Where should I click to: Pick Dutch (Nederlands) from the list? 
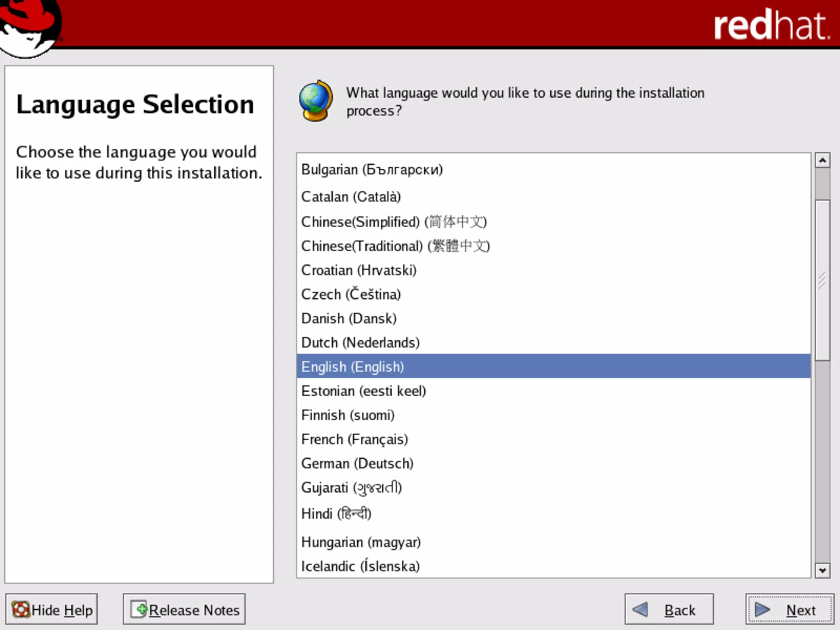[x=360, y=342]
